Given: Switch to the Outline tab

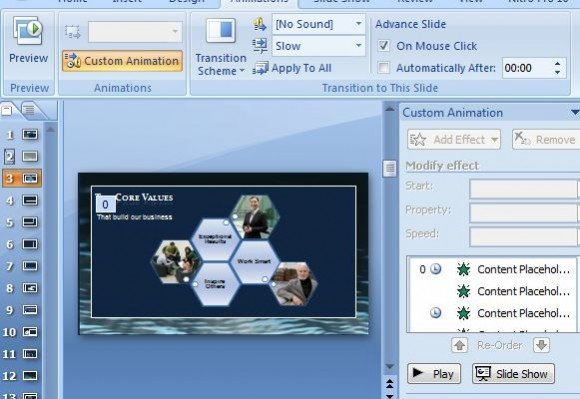Looking at the screenshot, I should [x=29, y=109].
